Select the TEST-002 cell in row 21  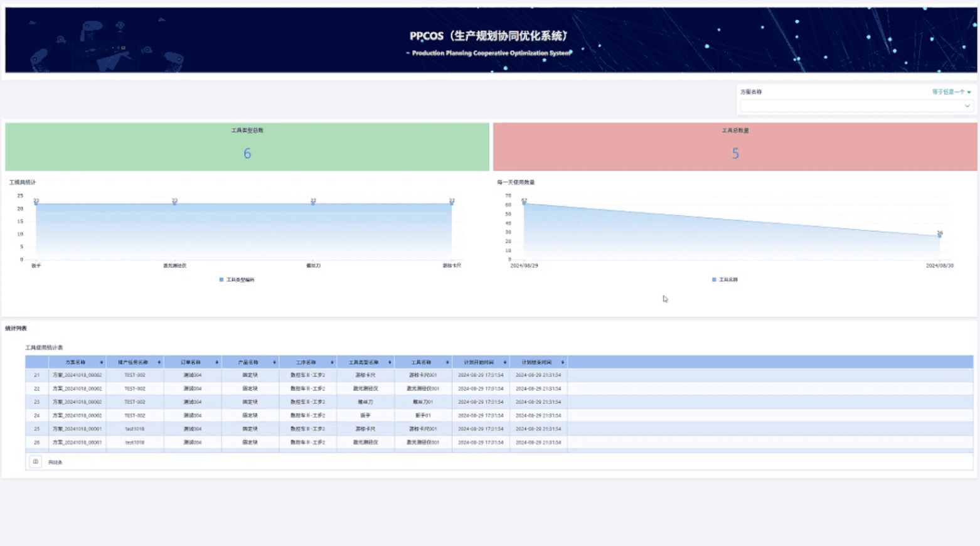135,375
